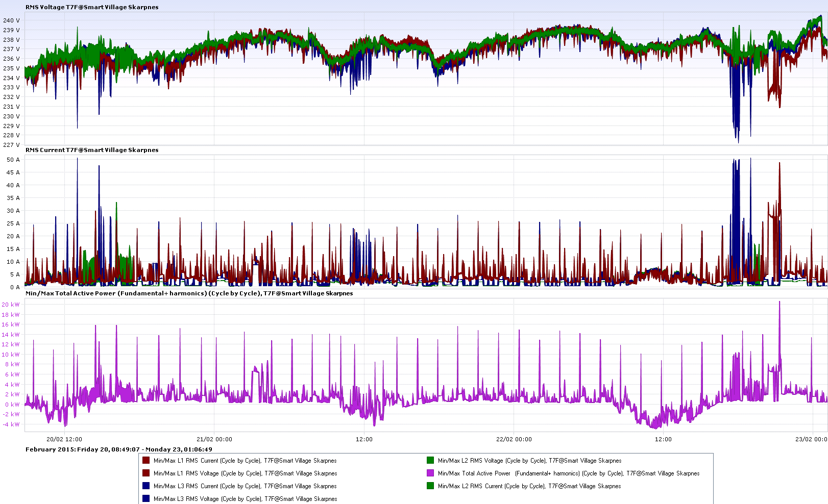Click the 20/02 12:00 time axis label
The image size is (828, 504).
click(x=64, y=439)
